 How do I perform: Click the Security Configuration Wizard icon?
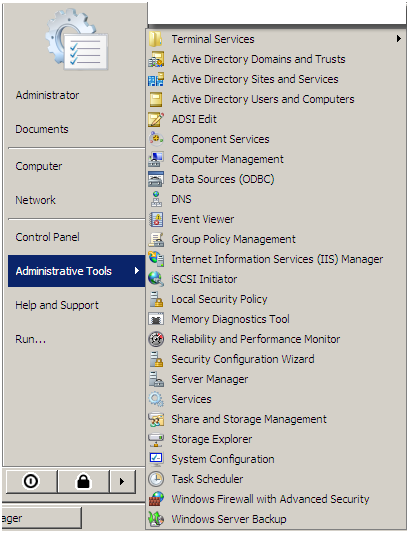coord(156,359)
